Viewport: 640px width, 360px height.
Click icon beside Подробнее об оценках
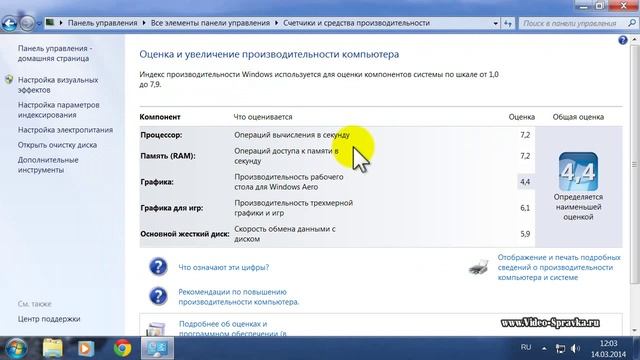point(156,329)
